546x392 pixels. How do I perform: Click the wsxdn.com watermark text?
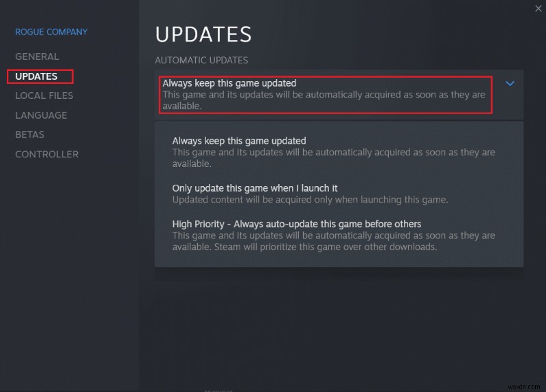click(523, 387)
